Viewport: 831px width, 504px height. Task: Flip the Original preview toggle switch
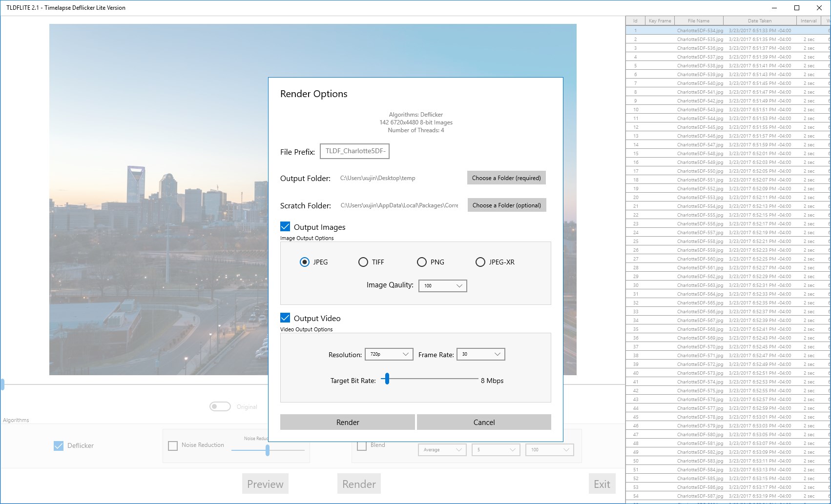220,406
